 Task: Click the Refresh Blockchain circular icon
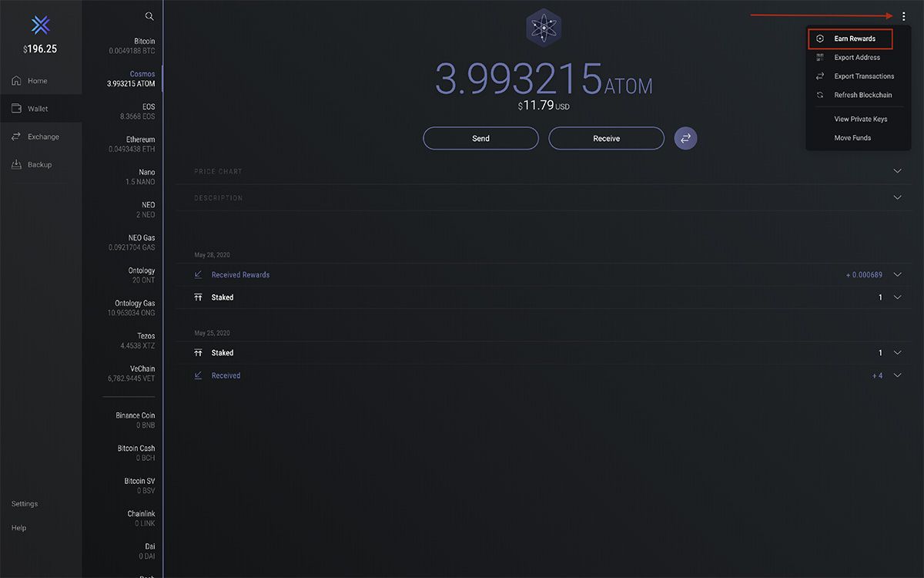(x=820, y=95)
